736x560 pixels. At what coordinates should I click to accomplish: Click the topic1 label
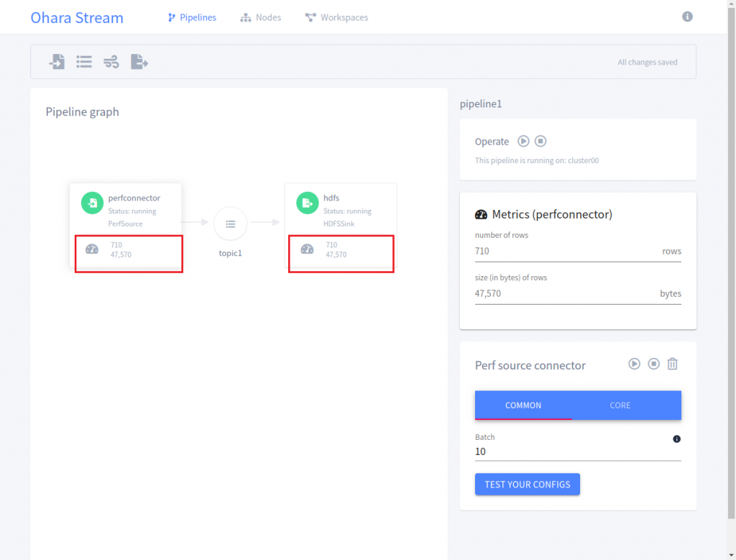point(230,253)
